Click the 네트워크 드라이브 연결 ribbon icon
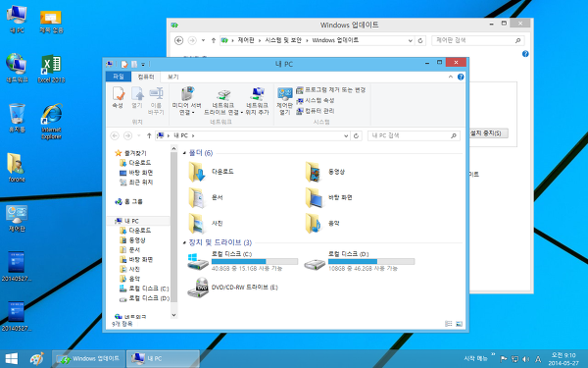This screenshot has height=368, width=588. point(223,101)
